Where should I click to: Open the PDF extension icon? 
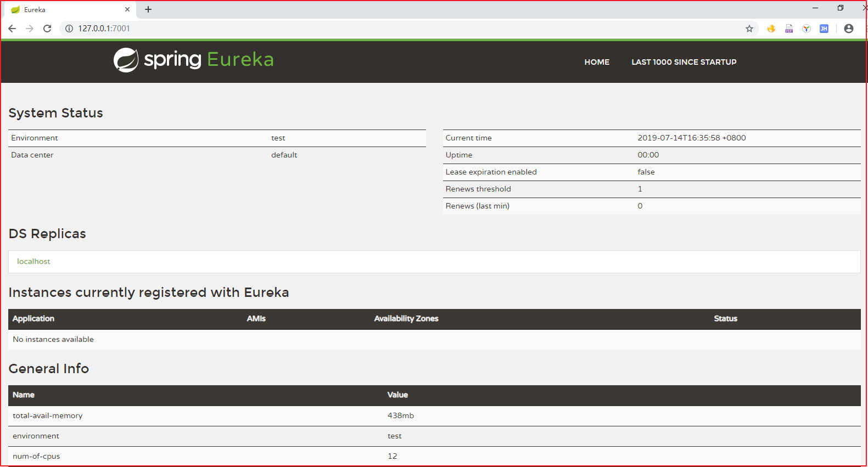[x=789, y=29]
